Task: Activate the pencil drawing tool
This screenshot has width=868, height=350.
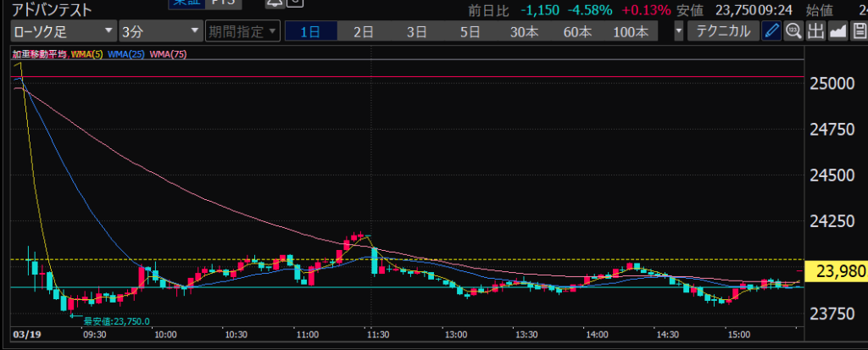Action: pyautogui.click(x=771, y=32)
